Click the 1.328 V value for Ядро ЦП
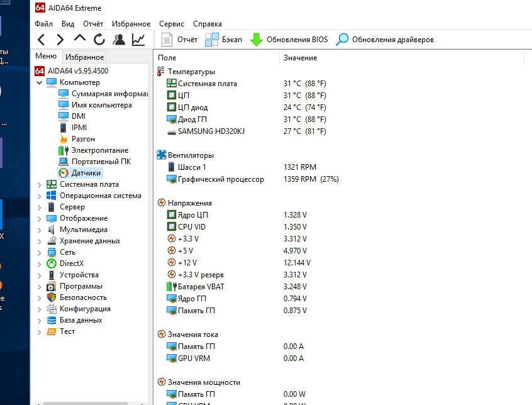The width and height of the screenshot is (532, 405). [x=295, y=215]
